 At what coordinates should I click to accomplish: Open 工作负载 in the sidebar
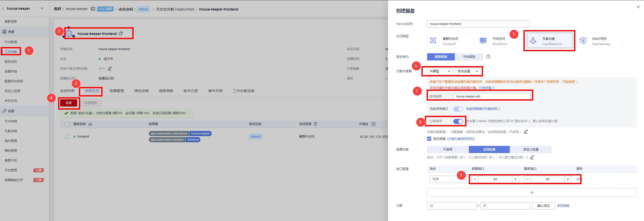pos(11,52)
